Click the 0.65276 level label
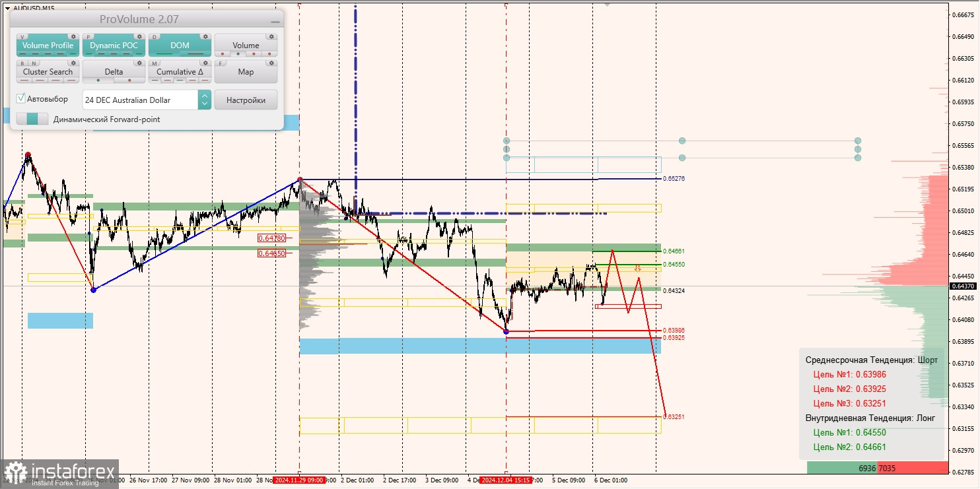 coord(674,179)
